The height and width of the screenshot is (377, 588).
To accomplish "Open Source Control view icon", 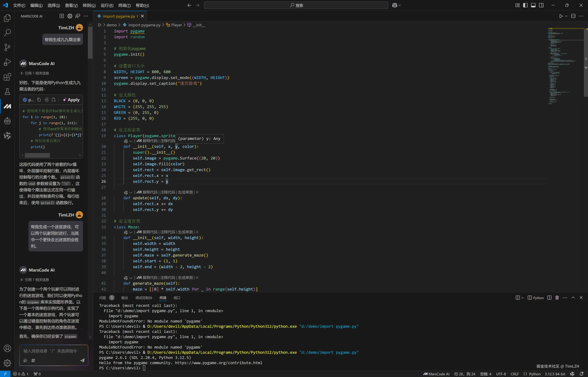I will click(x=7, y=47).
